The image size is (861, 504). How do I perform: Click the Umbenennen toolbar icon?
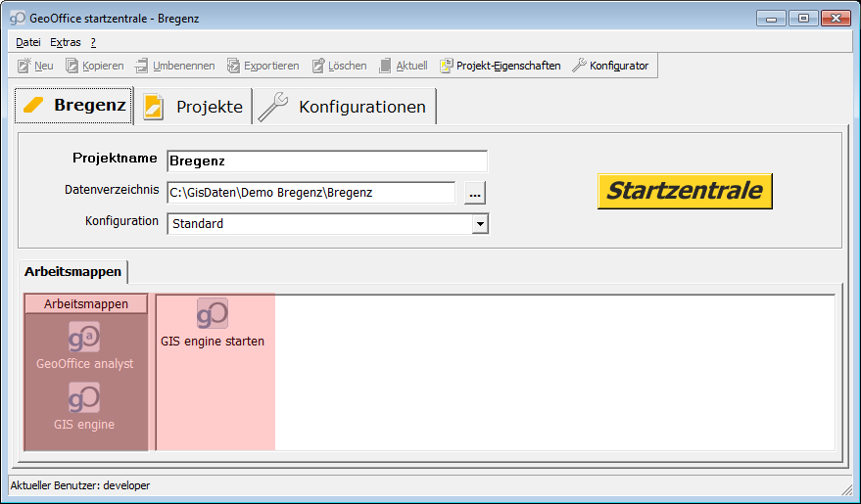[142, 66]
